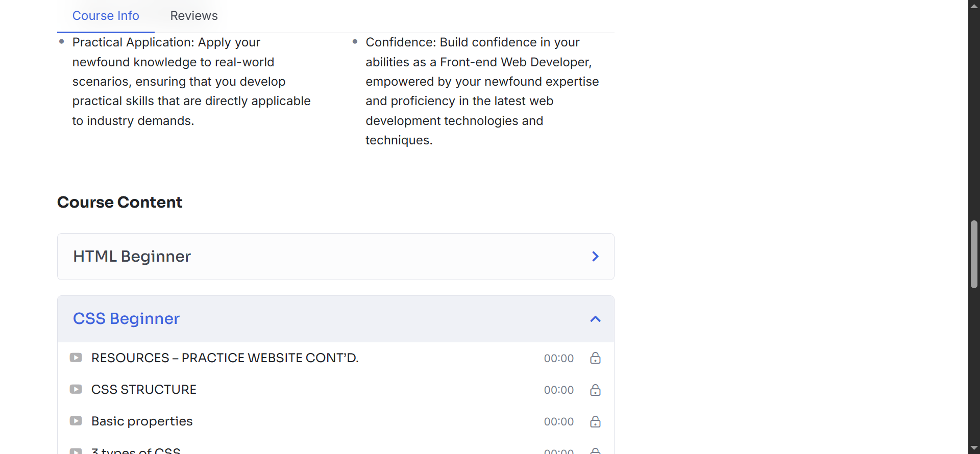980x454 pixels.
Task: Click video icon beside RESOURCES lesson
Action: coord(76,358)
